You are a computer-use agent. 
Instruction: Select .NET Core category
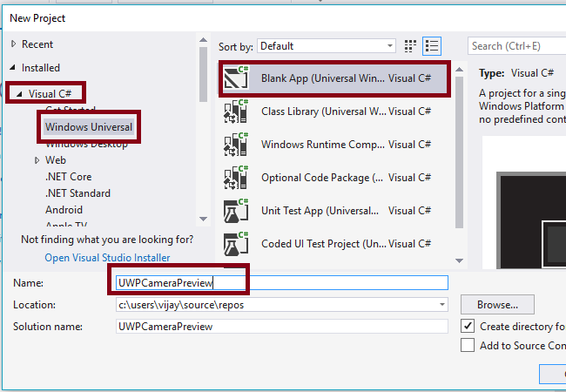69,177
